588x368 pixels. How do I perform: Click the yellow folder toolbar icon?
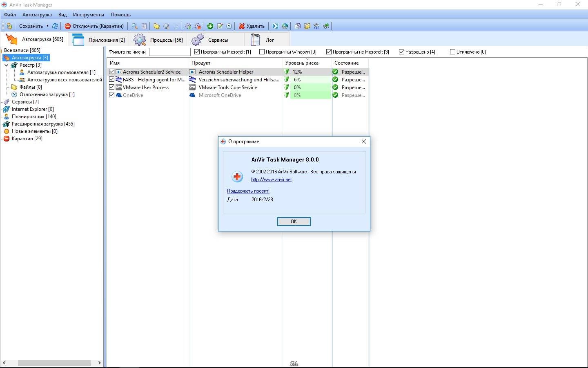[x=156, y=26]
